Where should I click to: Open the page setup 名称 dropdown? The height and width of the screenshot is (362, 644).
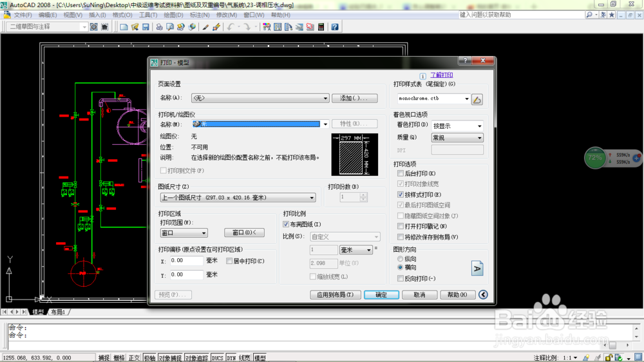pos(260,98)
